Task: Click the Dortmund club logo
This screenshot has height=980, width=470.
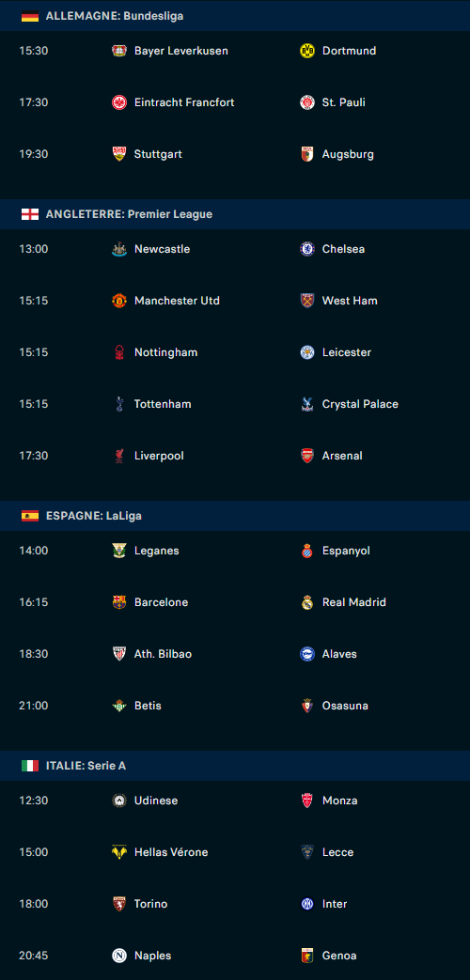Action: (306, 51)
